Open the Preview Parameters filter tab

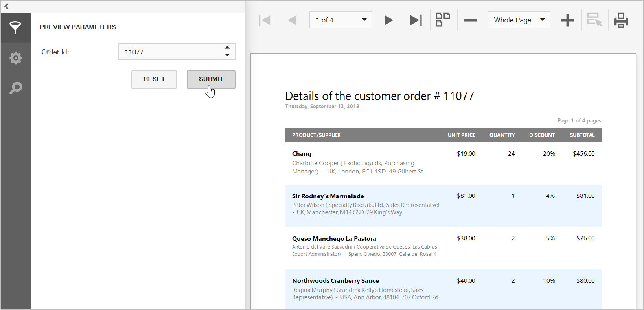coord(15,28)
